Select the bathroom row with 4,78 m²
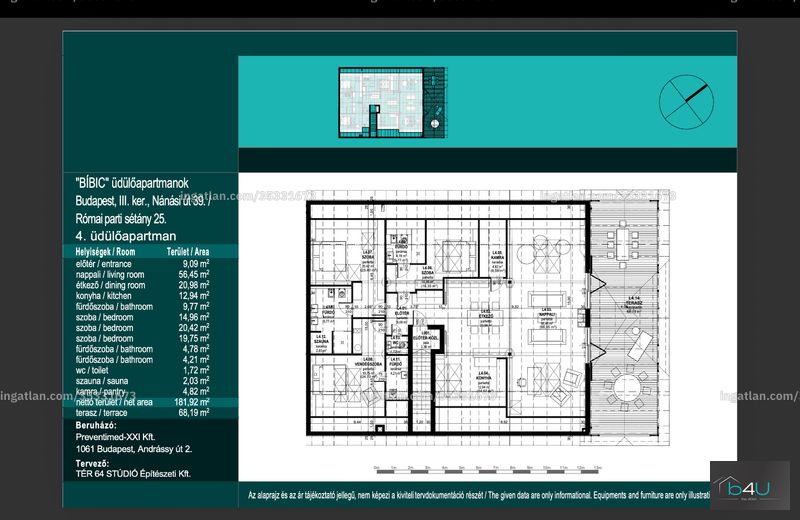The height and width of the screenshot is (520, 800). (x=142, y=349)
